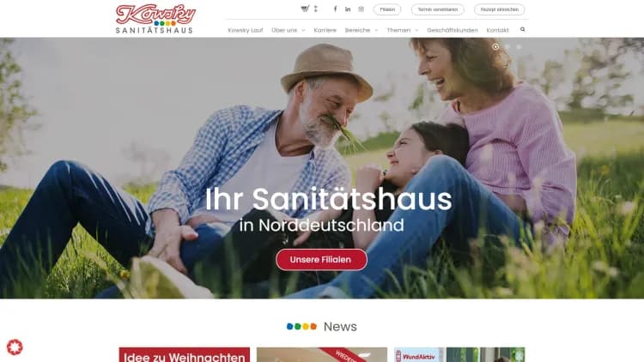
Task: Click the Unsere Filialen button
Action: [x=321, y=260]
